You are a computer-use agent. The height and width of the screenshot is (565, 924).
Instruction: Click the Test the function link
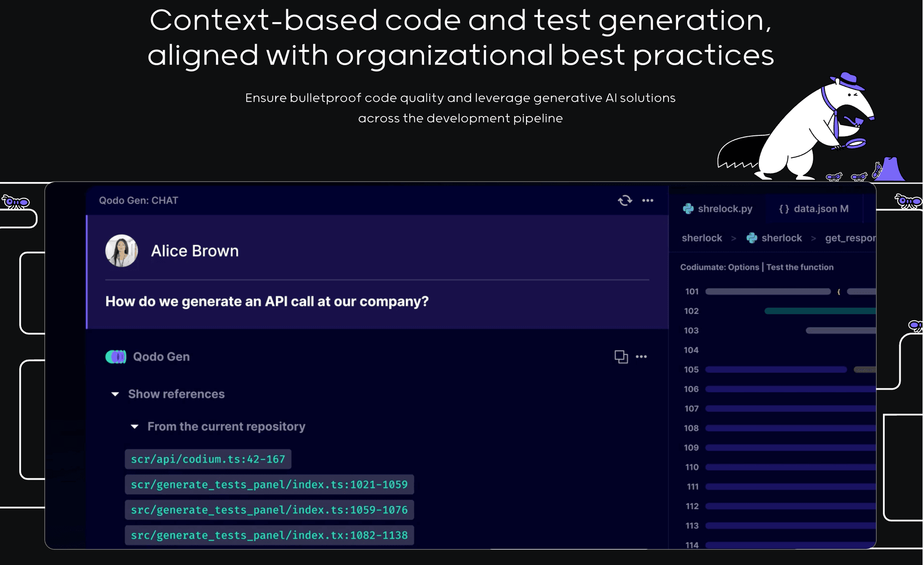tap(800, 267)
